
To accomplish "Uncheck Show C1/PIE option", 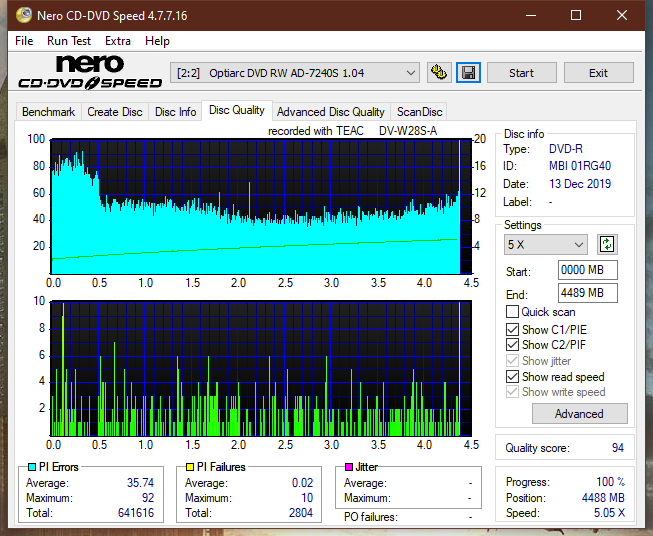I will pos(512,329).
